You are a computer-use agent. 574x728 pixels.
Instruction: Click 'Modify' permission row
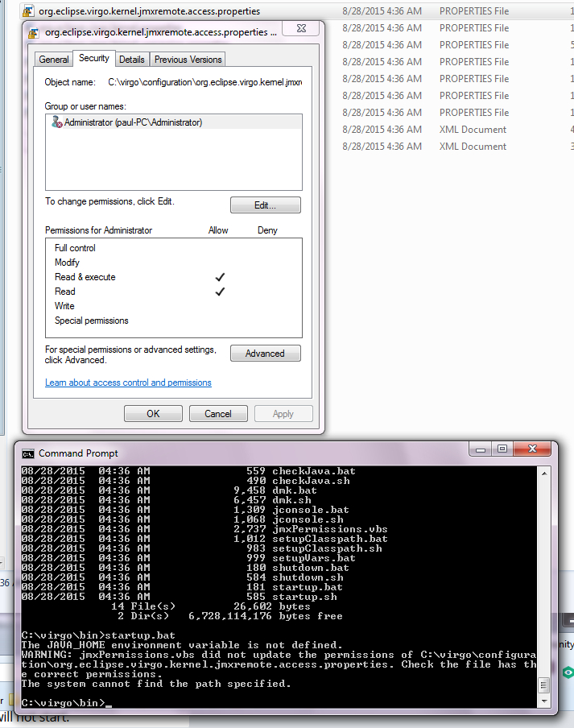[x=174, y=263]
